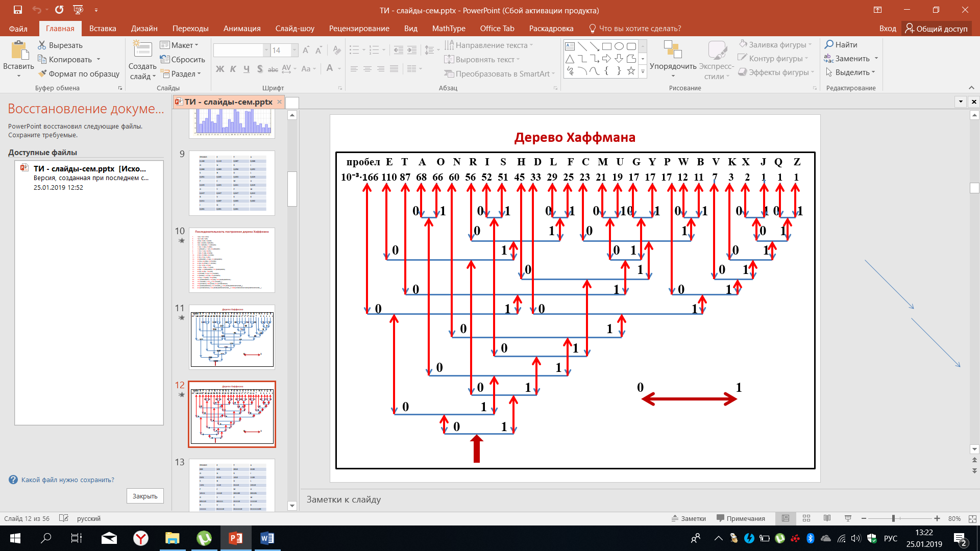Image resolution: width=980 pixels, height=551 pixels.
Task: Open font name dropdown arrow
Action: click(x=266, y=50)
